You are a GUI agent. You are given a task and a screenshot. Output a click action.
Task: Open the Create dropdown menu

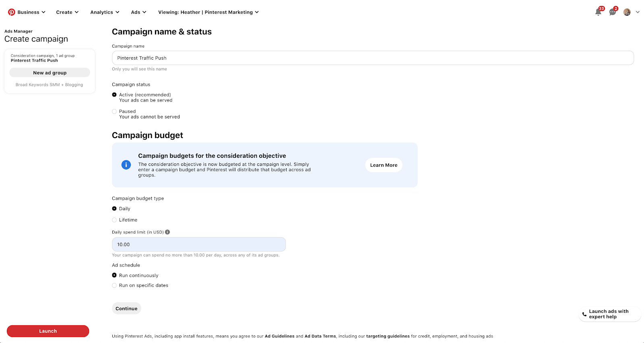pos(67,12)
